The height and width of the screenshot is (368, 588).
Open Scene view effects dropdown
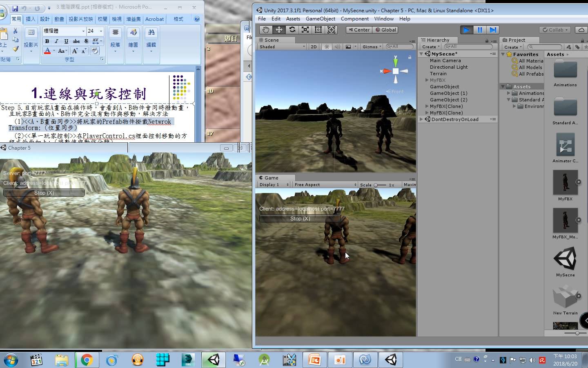pyautogui.click(x=351, y=47)
